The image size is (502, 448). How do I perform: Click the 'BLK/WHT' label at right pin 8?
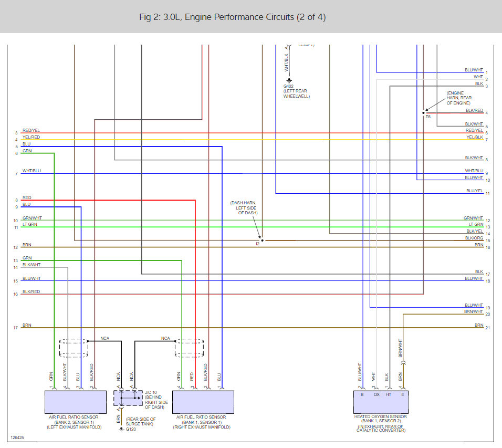pyautogui.click(x=474, y=158)
